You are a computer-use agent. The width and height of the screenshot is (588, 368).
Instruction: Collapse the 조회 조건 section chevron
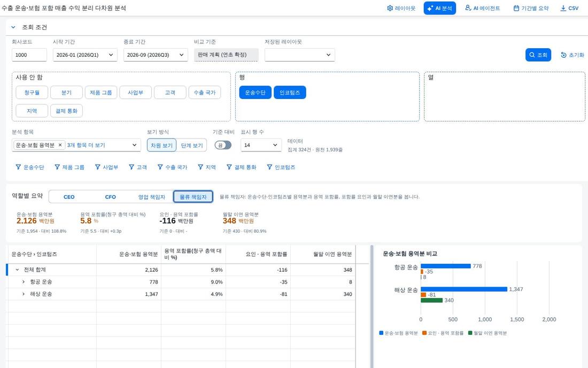pos(13,27)
